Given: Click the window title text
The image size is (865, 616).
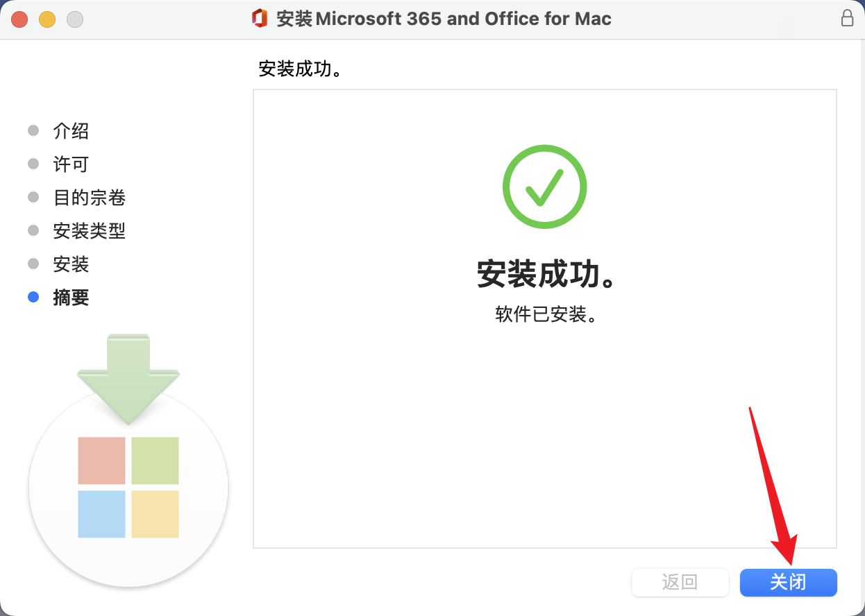Looking at the screenshot, I should pos(444,19).
